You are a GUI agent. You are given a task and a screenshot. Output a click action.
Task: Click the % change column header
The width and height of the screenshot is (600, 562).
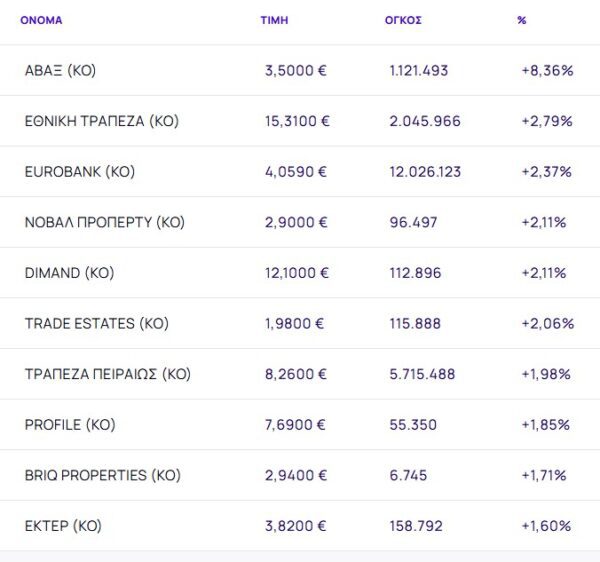[x=522, y=20]
